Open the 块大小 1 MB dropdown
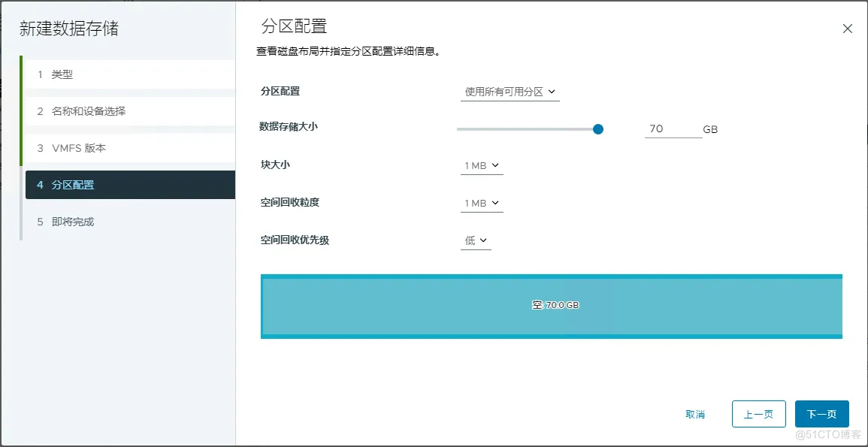Viewport: 868px width, 447px height. pos(482,165)
